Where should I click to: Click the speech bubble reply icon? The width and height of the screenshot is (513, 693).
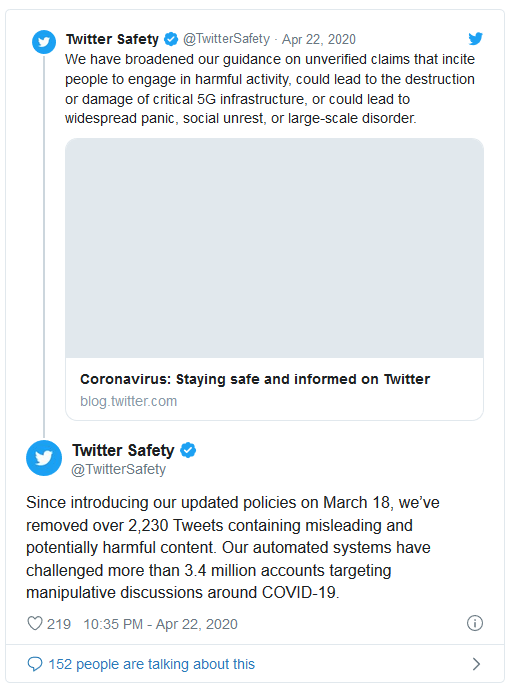[x=35, y=664]
